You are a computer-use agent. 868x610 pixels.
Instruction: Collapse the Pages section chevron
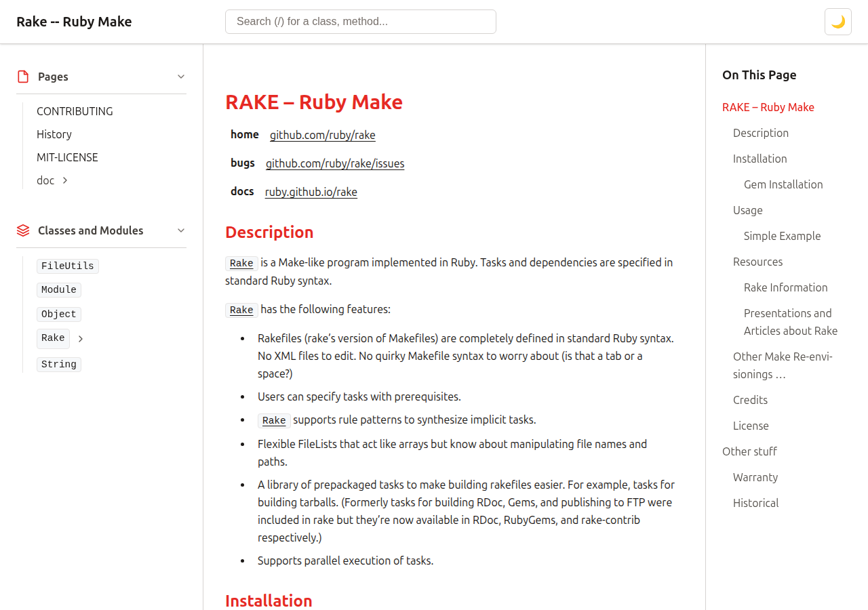pos(181,77)
